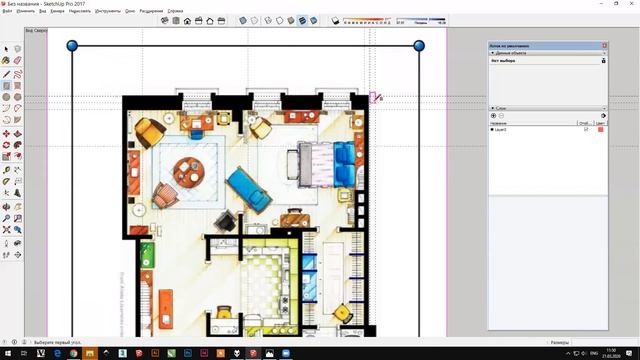
Task: Select the Rotated Rectangle tool
Action: pyautogui.click(x=18, y=86)
